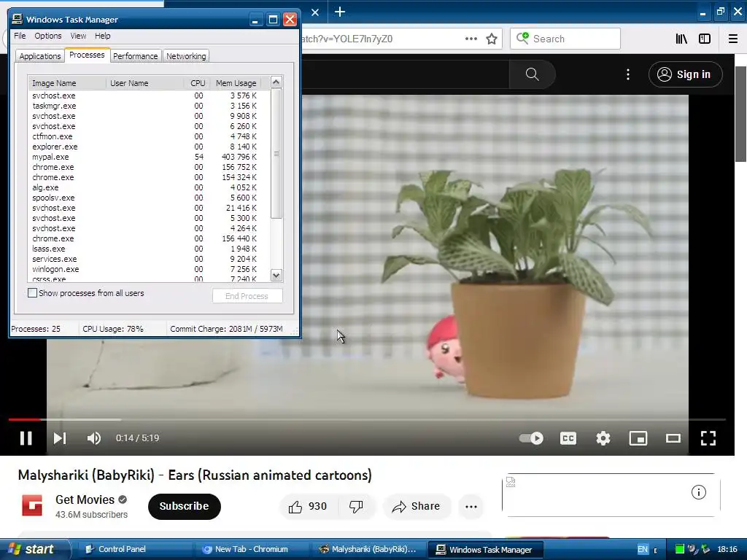Click the green CPU usage tray icon
This screenshot has height=560, width=747.
point(680,549)
